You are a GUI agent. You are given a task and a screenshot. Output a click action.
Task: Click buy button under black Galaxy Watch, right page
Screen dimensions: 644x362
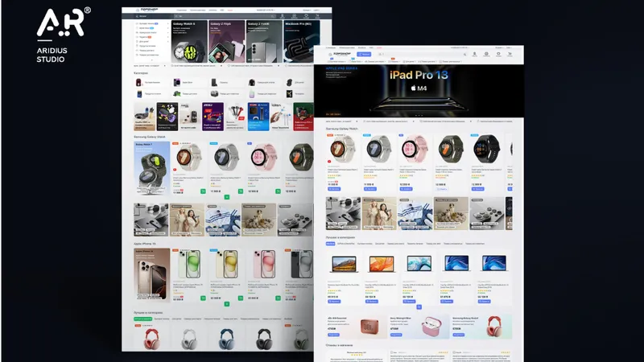[x=478, y=189]
